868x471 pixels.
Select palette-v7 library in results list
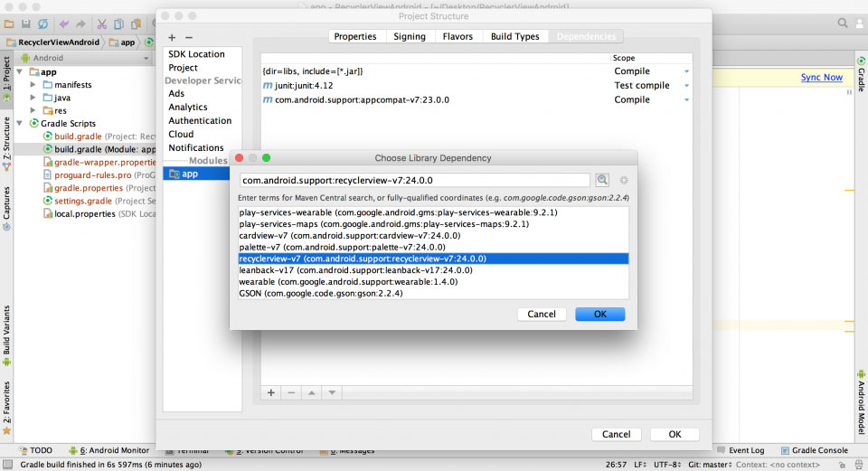coord(433,248)
